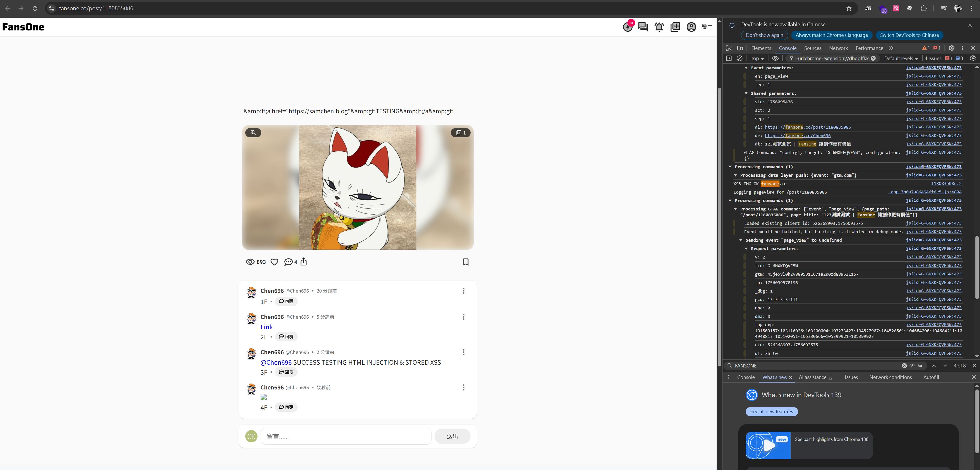Open the Chrome extensions puzzle icon

[x=924, y=8]
